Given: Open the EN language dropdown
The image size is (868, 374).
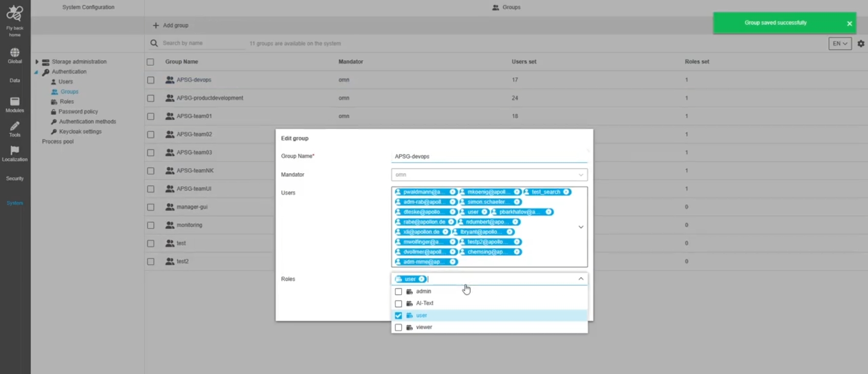Looking at the screenshot, I should [x=840, y=44].
